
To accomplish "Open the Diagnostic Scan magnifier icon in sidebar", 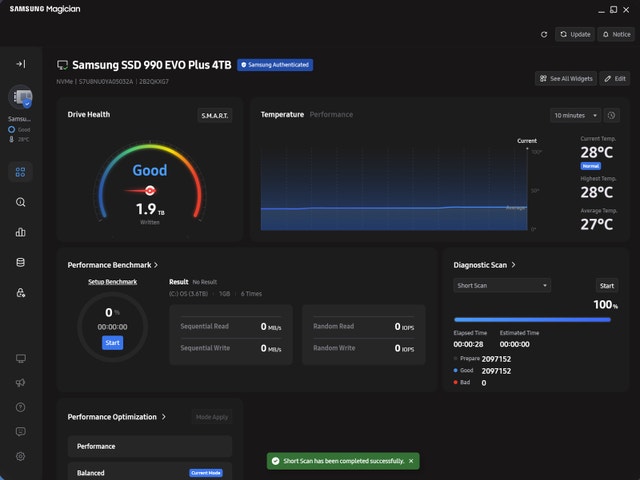I will click(20, 202).
